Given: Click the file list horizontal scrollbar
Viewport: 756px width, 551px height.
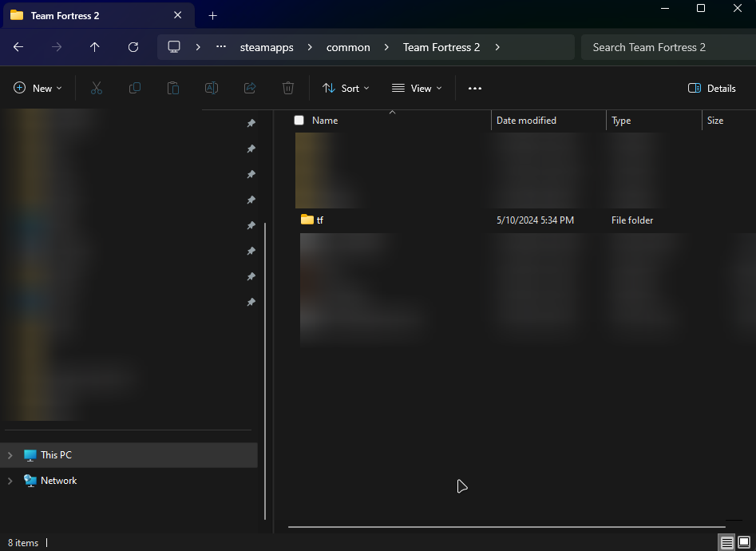Looking at the screenshot, I should (507, 527).
